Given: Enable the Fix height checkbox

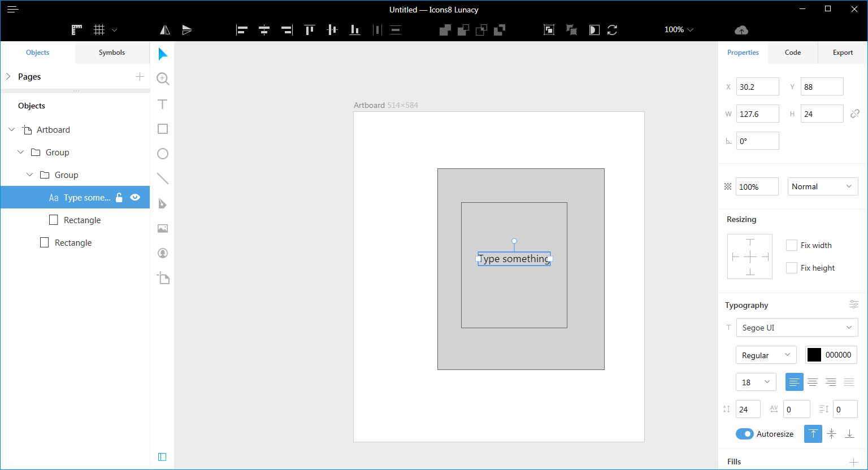Looking at the screenshot, I should point(792,268).
